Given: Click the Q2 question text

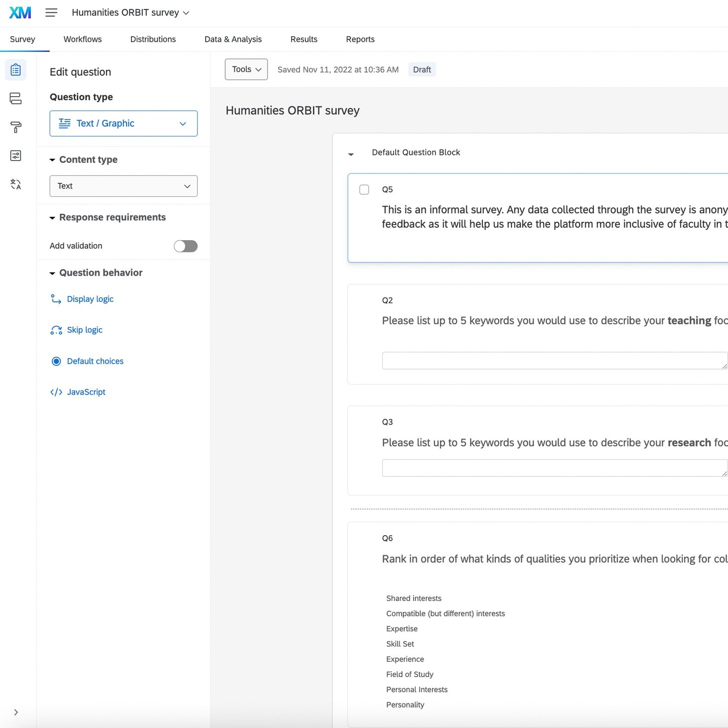Looking at the screenshot, I should click(555, 320).
